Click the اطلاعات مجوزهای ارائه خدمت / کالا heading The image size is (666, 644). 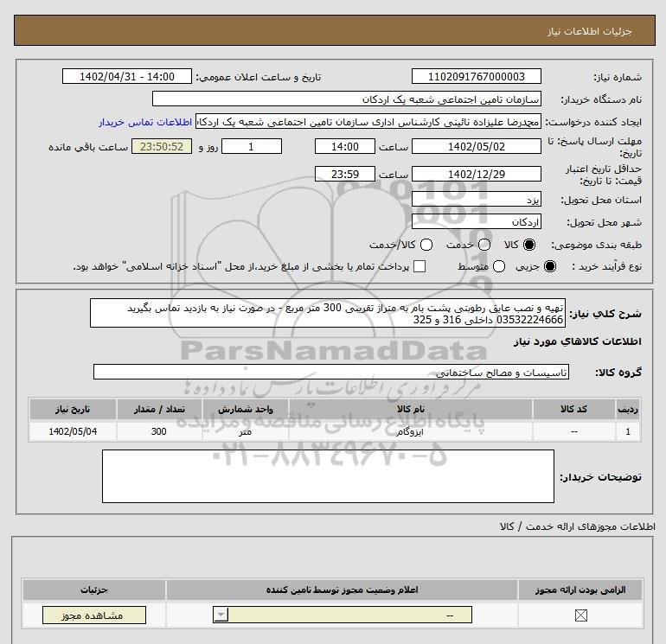[577, 526]
